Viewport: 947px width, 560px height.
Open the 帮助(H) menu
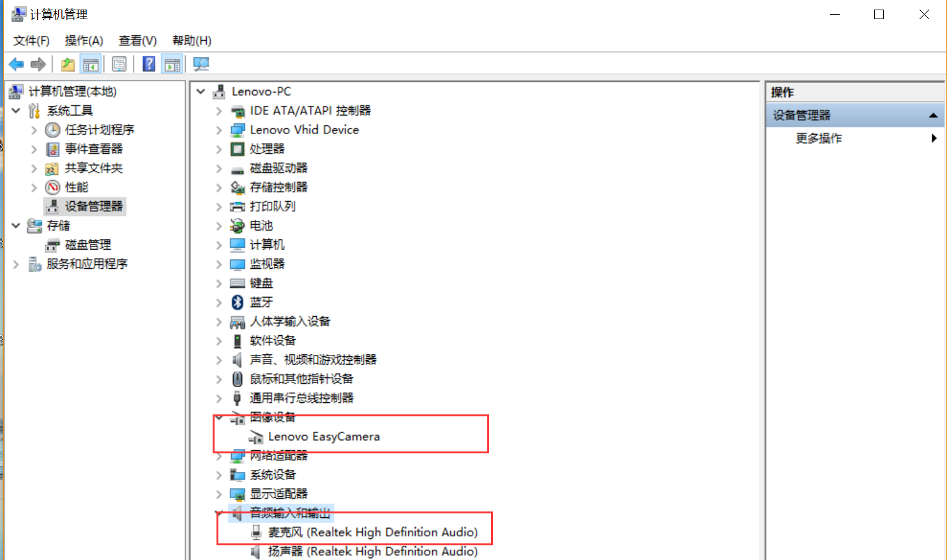192,40
